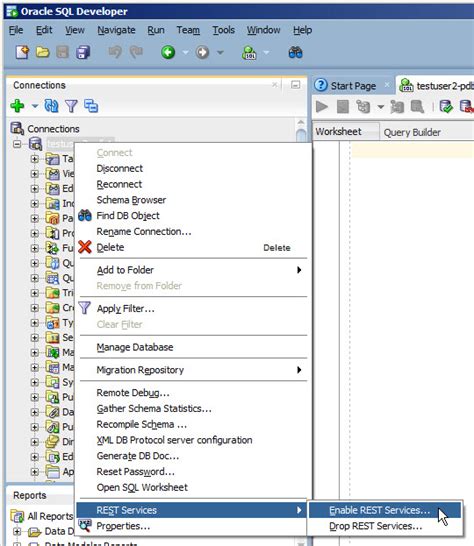Screen dimensions: 474x546
Task: Click the Refresh connections icon
Action: pyautogui.click(x=52, y=106)
